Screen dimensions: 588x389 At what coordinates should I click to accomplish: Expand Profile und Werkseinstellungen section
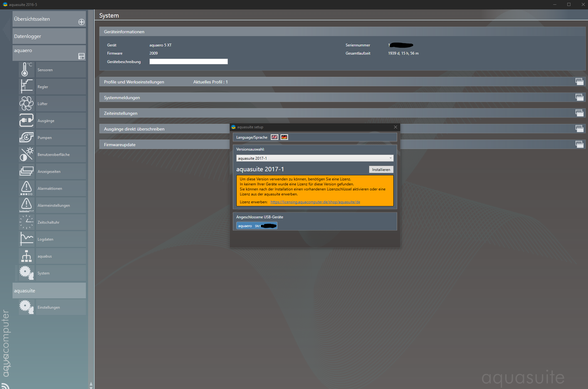pyautogui.click(x=580, y=82)
